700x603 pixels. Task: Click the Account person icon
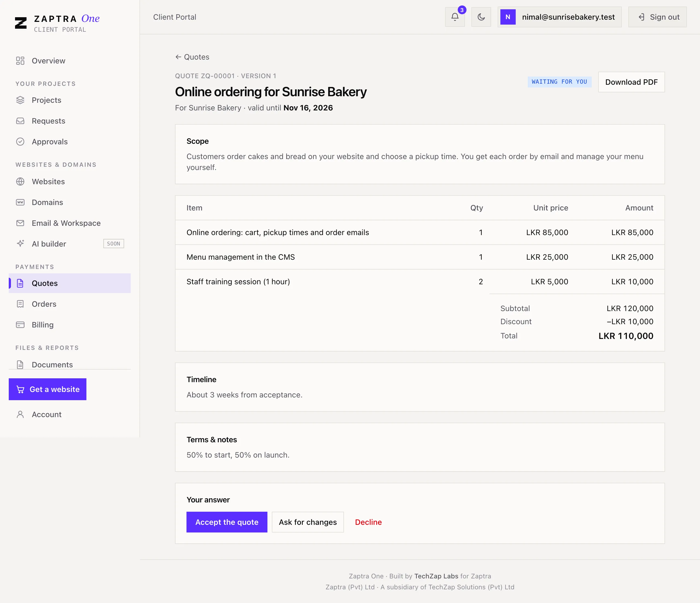pyautogui.click(x=20, y=414)
